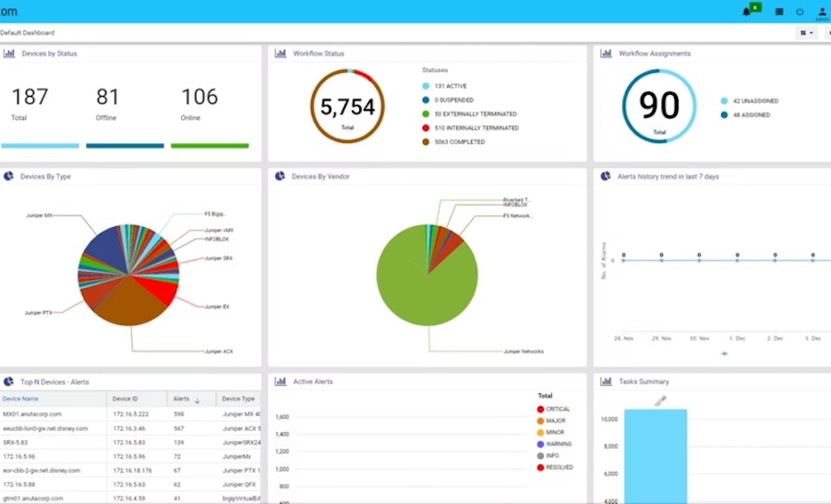Click the 5,754 Total workflow donut
This screenshot has height=504, width=831.
point(347,107)
